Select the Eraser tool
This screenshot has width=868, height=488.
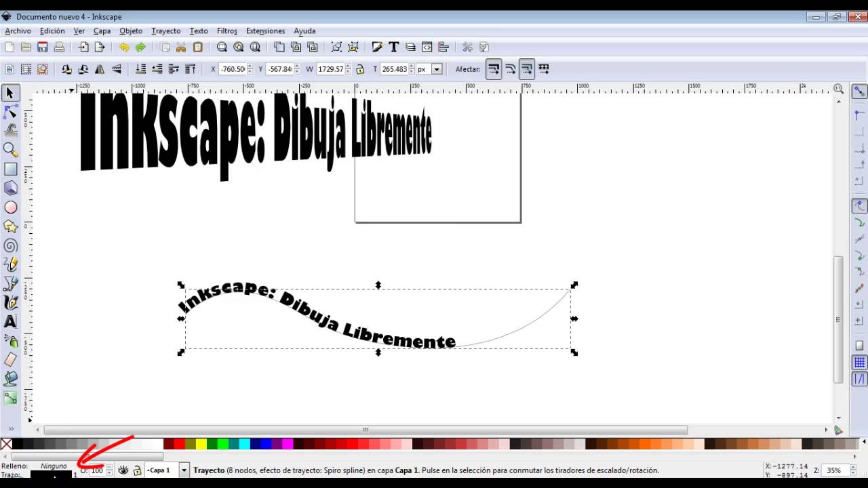tap(10, 359)
